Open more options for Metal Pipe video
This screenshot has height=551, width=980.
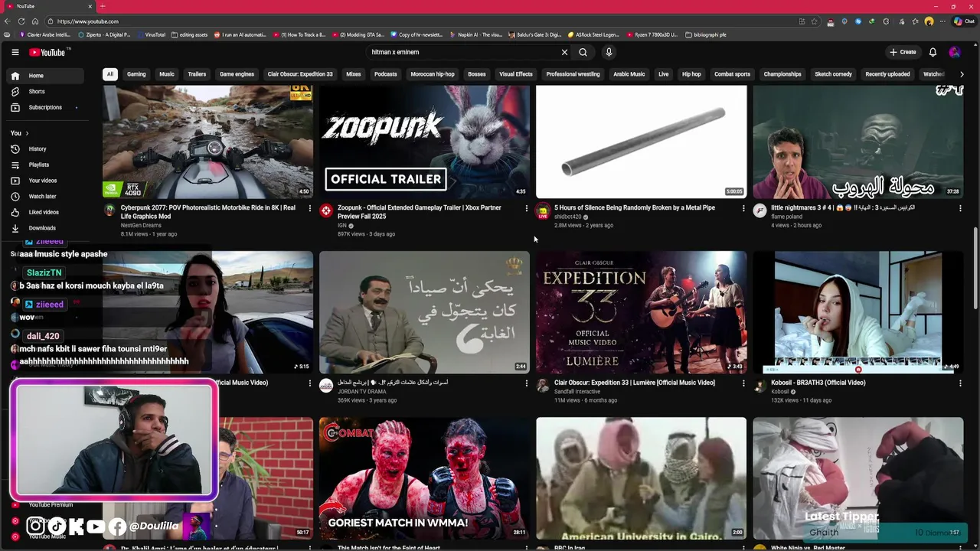pos(743,208)
